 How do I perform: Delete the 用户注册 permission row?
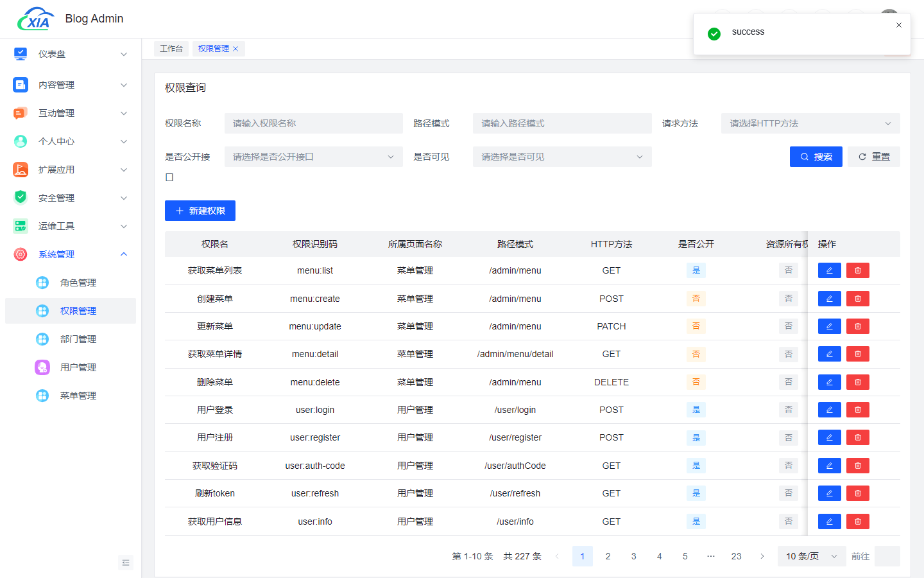[x=858, y=437]
